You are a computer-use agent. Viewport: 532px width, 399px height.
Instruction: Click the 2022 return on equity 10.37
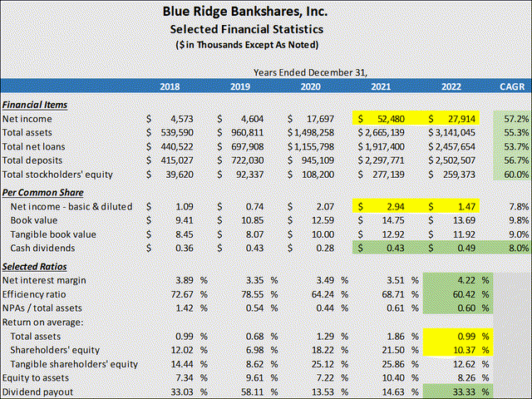464,350
